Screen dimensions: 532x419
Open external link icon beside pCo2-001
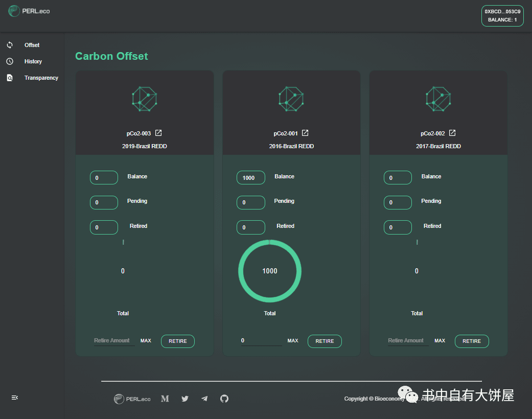point(305,133)
